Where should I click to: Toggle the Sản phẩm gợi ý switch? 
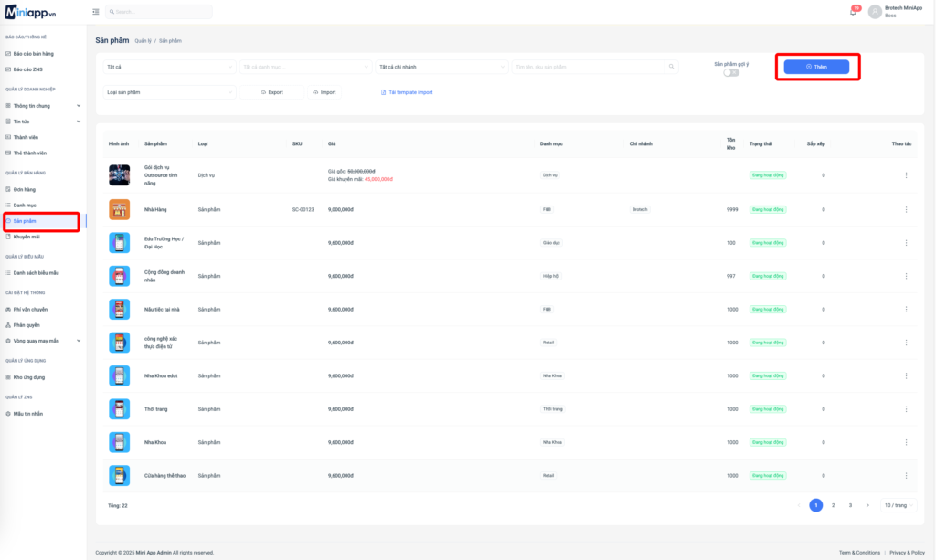coord(731,73)
